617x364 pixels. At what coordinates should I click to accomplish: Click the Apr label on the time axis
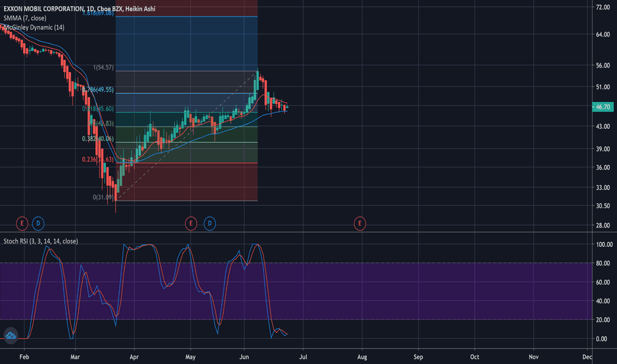click(x=134, y=357)
